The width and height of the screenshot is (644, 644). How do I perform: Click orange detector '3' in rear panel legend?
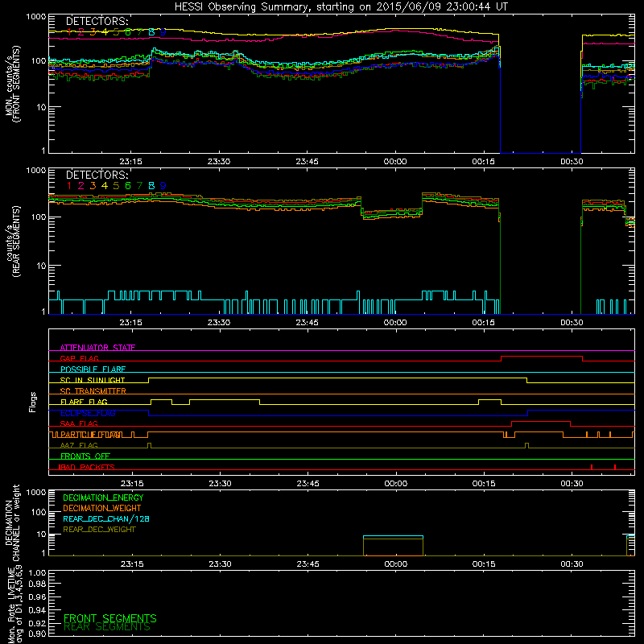[93, 186]
